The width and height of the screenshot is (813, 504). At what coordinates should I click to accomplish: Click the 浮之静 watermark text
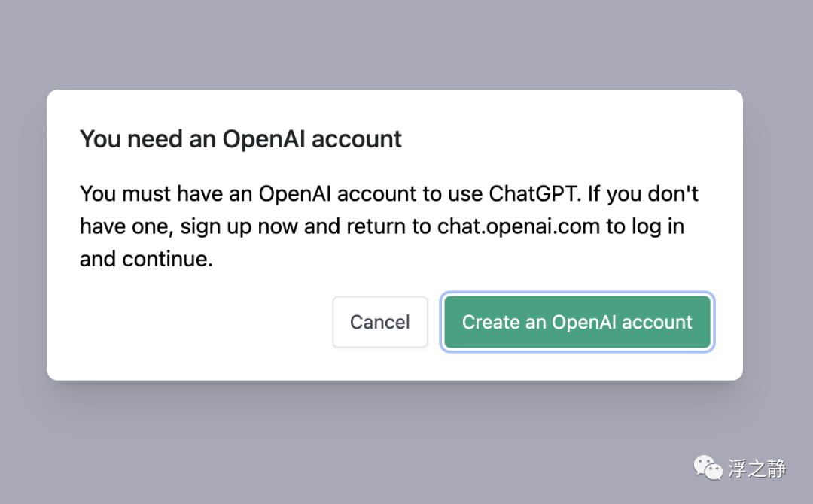[x=757, y=469]
